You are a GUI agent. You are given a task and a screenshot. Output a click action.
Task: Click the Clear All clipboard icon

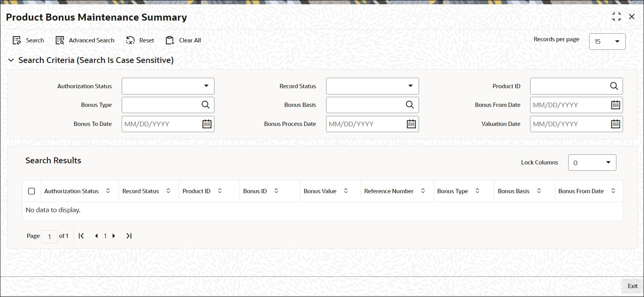pos(170,40)
